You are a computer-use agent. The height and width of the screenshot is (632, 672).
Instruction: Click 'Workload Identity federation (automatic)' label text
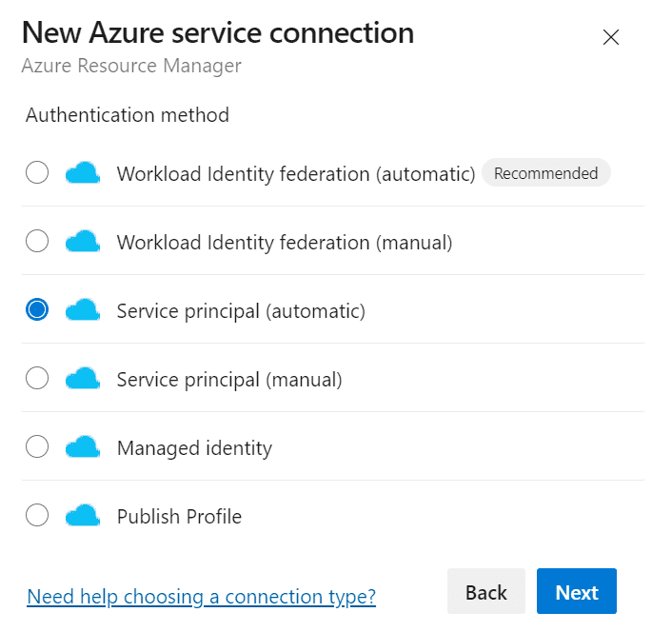(x=296, y=174)
